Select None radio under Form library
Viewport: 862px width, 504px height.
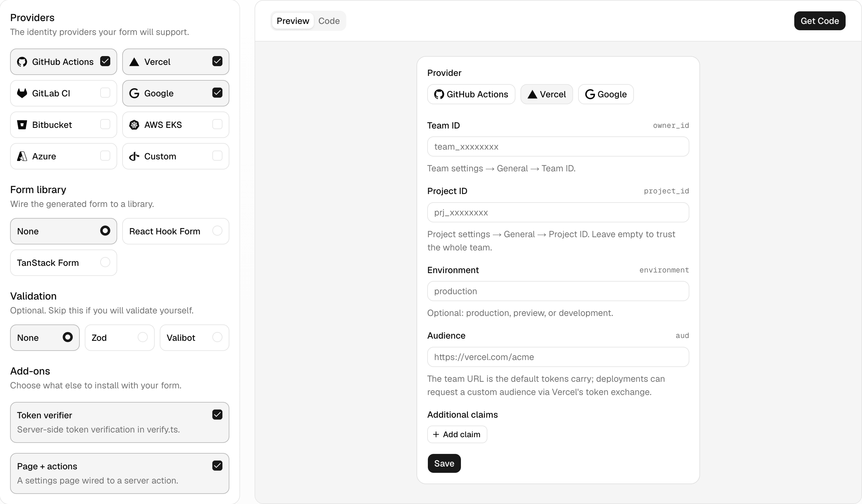pos(105,231)
